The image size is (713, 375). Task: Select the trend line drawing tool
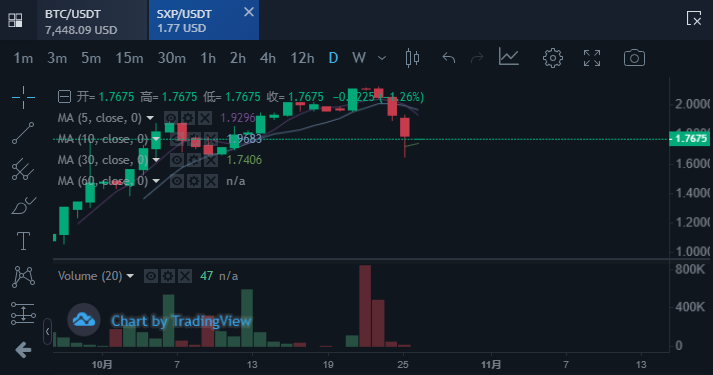click(23, 133)
